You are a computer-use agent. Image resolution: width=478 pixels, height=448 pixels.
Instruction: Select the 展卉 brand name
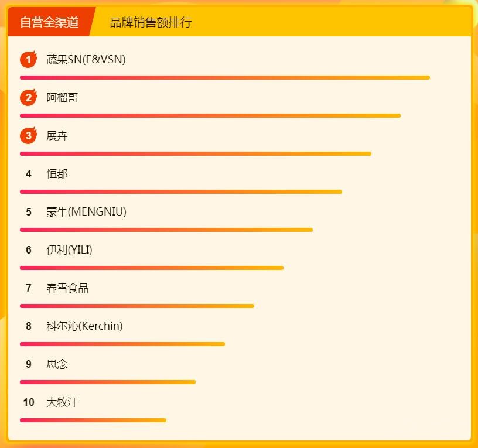(x=57, y=136)
